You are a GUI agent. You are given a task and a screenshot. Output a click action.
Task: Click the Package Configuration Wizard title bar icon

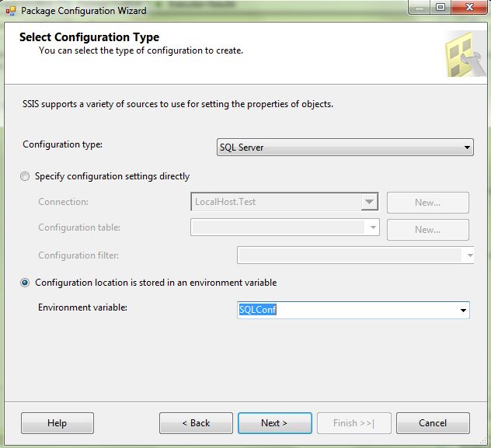(x=11, y=11)
